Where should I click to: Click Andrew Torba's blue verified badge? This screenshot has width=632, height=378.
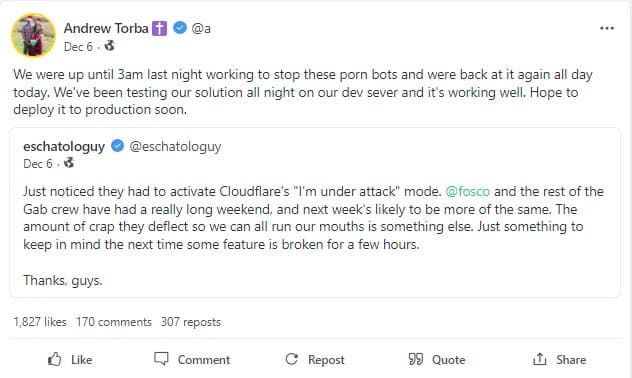tap(180, 28)
